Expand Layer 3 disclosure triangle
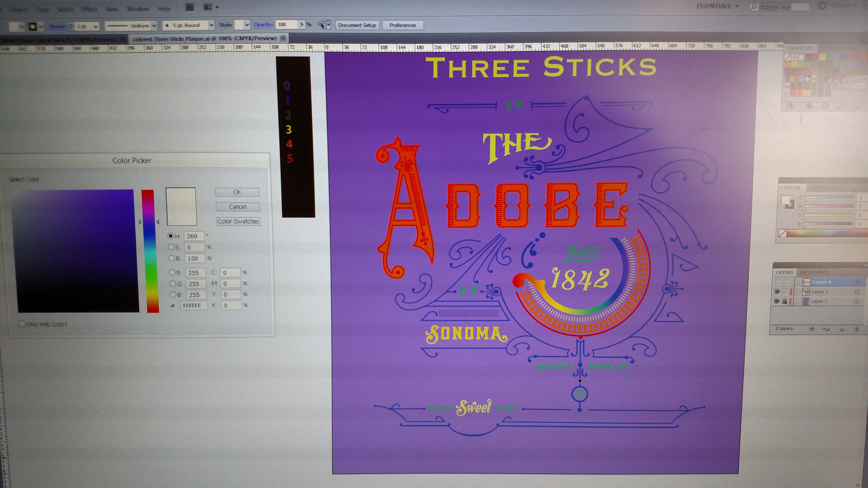 click(797, 292)
